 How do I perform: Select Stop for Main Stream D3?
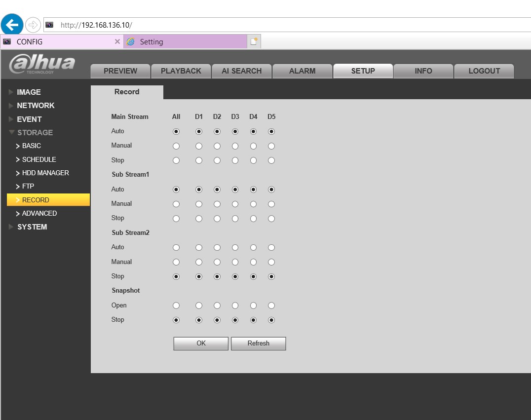point(235,160)
